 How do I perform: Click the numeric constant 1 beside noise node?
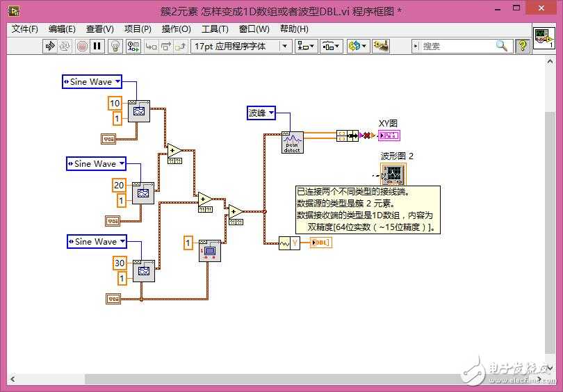click(x=188, y=243)
